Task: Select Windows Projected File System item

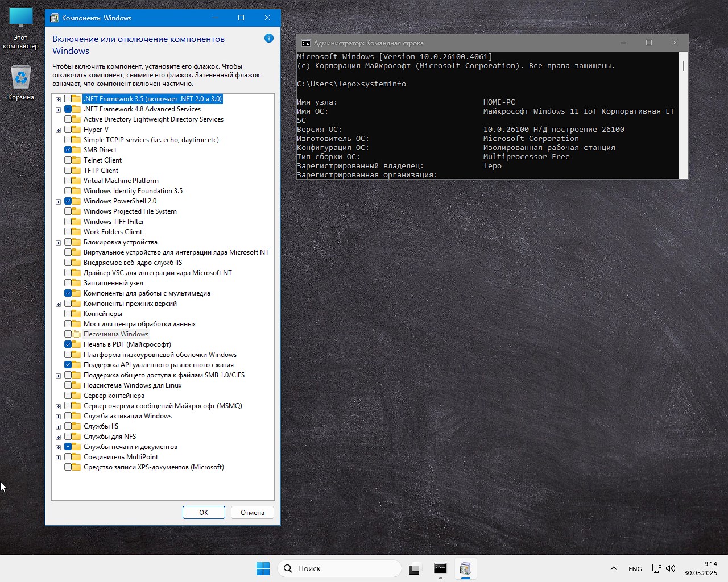Action: (130, 211)
